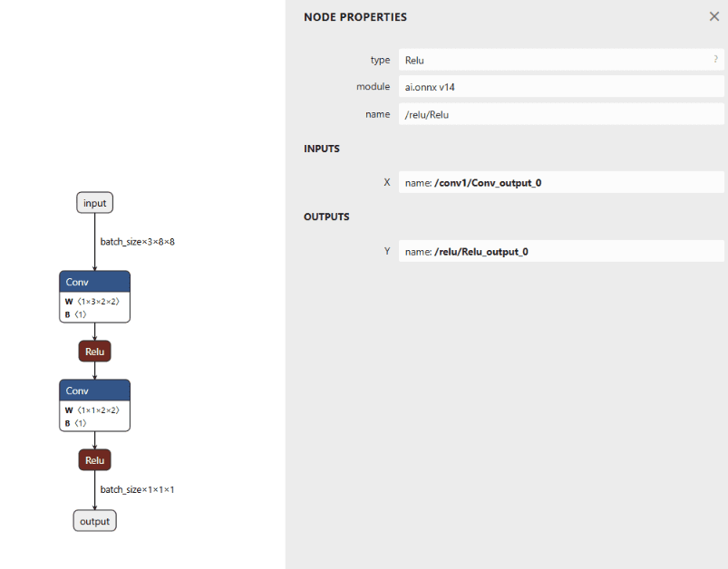The image size is (728, 569).
Task: Click the batch_size×1×1×1 edge label
Action: point(138,489)
